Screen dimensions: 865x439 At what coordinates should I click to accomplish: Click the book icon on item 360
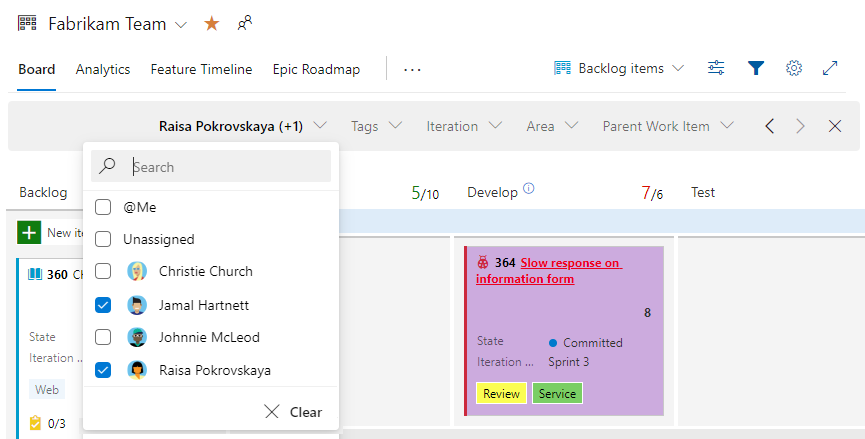pyautogui.click(x=35, y=274)
